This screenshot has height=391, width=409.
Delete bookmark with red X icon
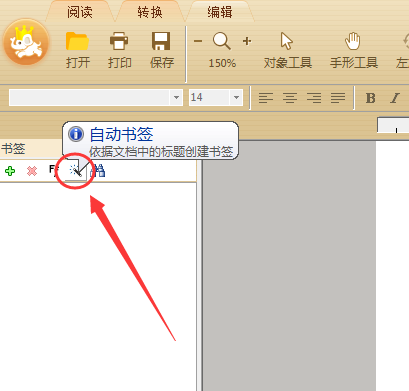32,171
